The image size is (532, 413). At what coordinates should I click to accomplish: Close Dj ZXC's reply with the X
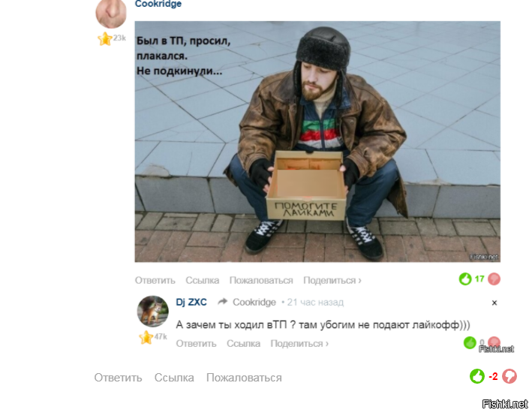point(494,303)
